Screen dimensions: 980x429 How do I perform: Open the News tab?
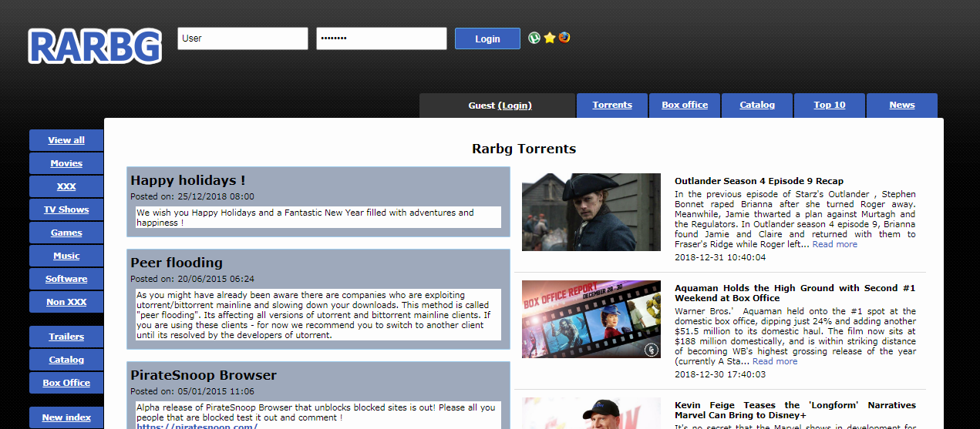tap(902, 106)
